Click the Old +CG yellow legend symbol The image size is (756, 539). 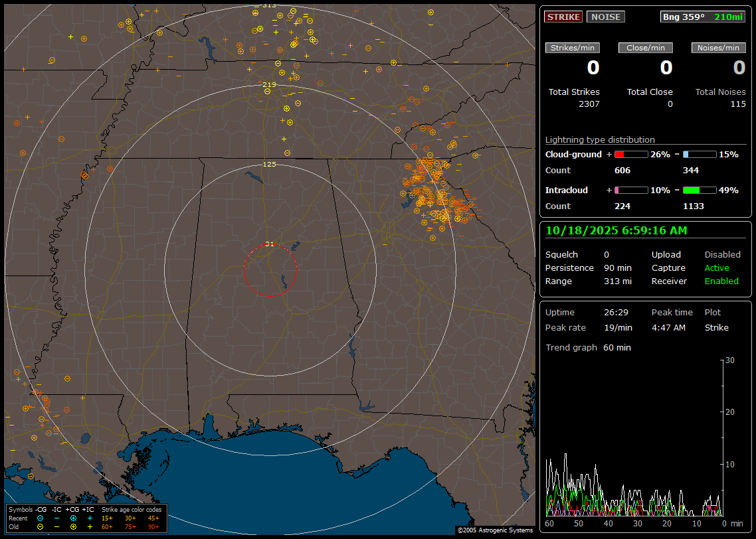73,526
